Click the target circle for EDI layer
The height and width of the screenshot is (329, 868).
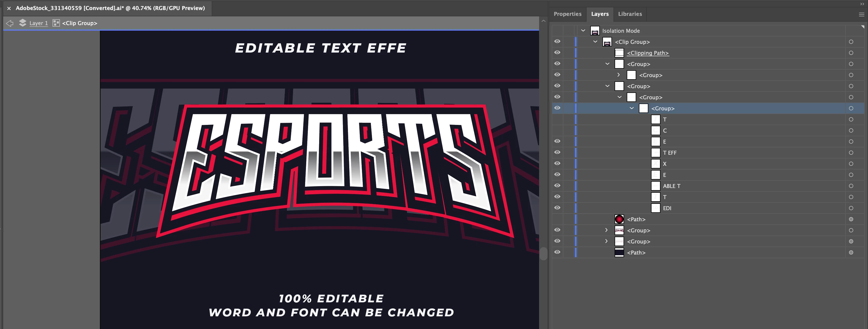point(851,208)
